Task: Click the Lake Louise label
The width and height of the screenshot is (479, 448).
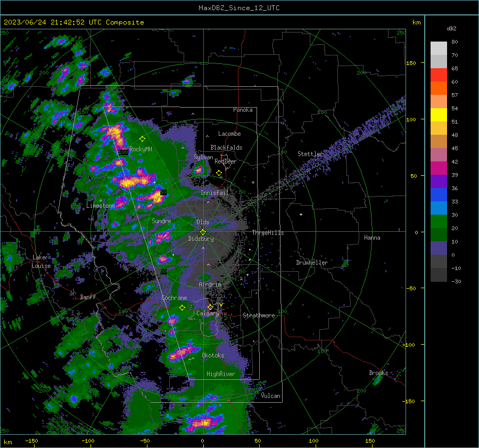Action: [41, 262]
